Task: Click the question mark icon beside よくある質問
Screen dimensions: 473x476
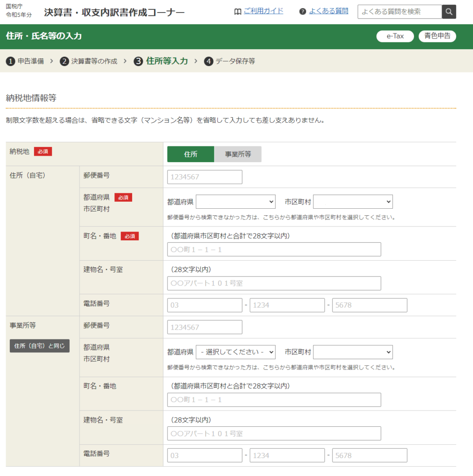Action: (303, 12)
